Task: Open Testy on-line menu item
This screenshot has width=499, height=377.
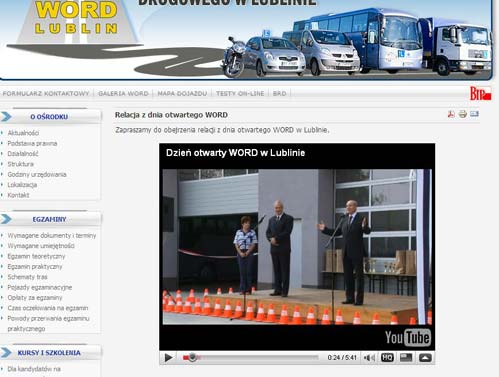Action: 240,94
